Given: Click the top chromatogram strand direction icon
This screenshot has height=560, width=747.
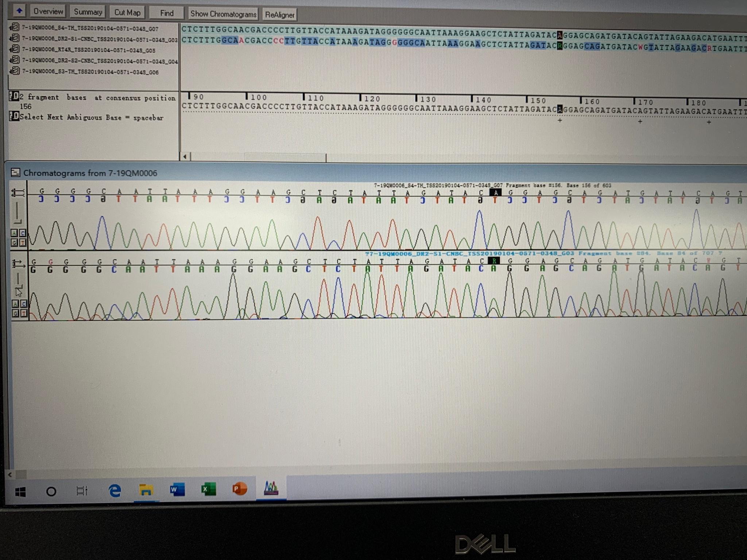Looking at the screenshot, I should [18, 192].
